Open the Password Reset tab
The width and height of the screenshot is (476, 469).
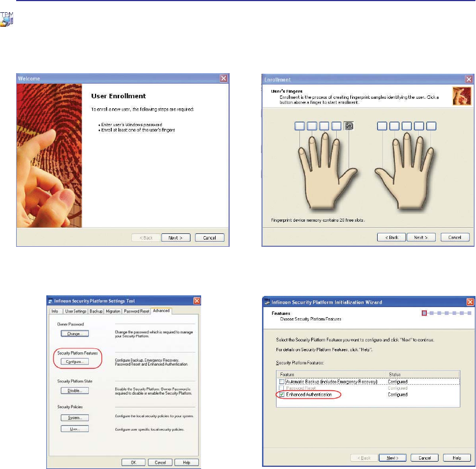click(137, 311)
